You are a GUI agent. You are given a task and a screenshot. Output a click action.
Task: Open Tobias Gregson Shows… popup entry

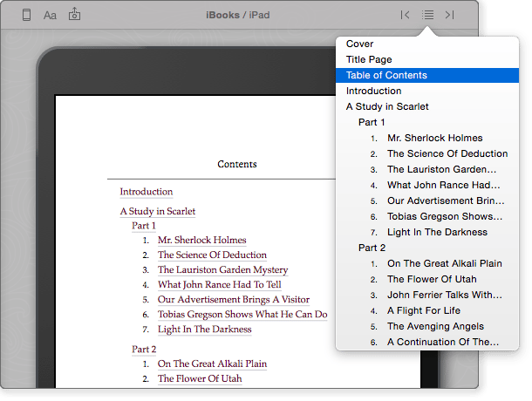(x=427, y=216)
